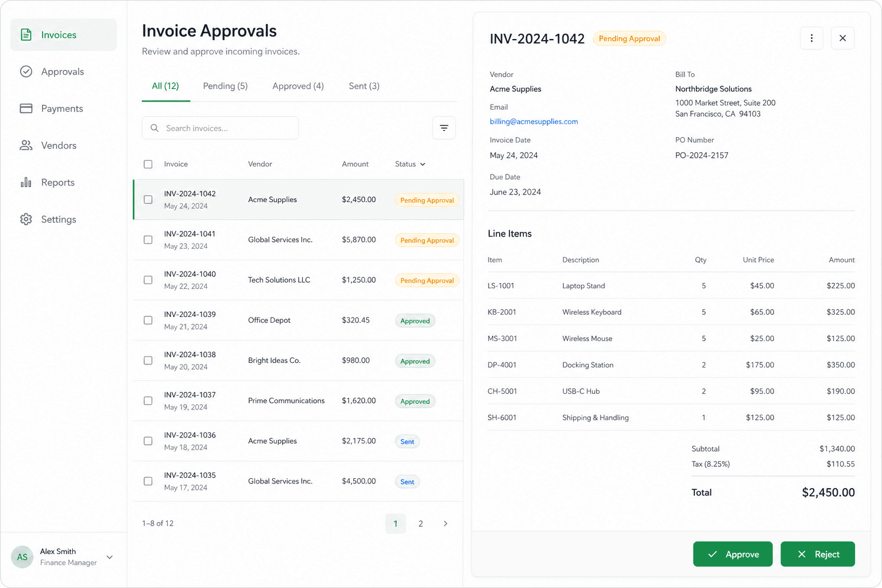The image size is (882, 588).
Task: Check the INV-2024-1038 row checkbox
Action: click(x=148, y=361)
